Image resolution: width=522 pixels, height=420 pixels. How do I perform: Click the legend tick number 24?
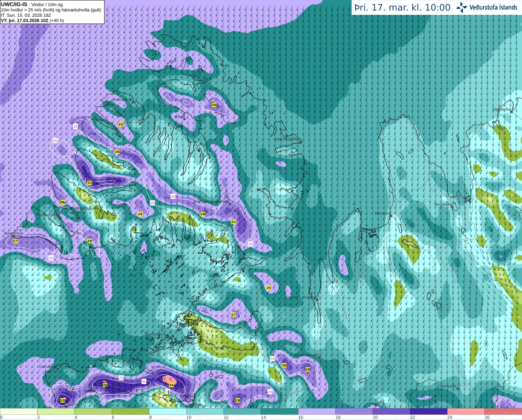(x=449, y=417)
